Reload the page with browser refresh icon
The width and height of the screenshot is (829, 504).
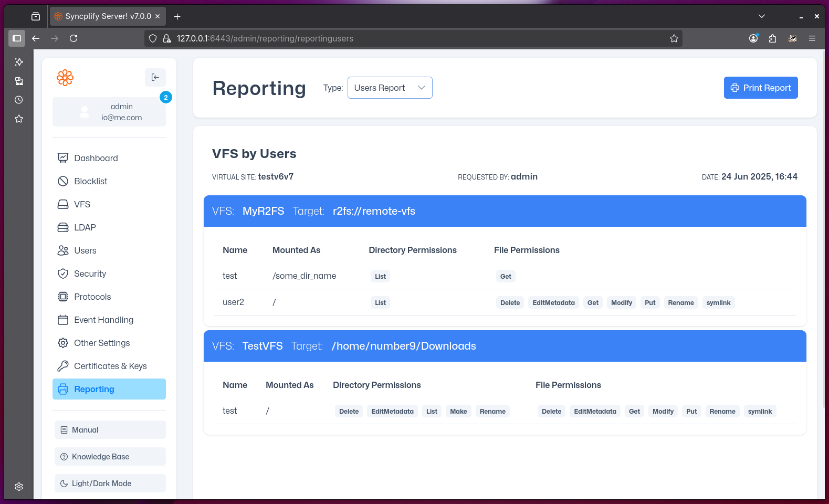point(74,38)
